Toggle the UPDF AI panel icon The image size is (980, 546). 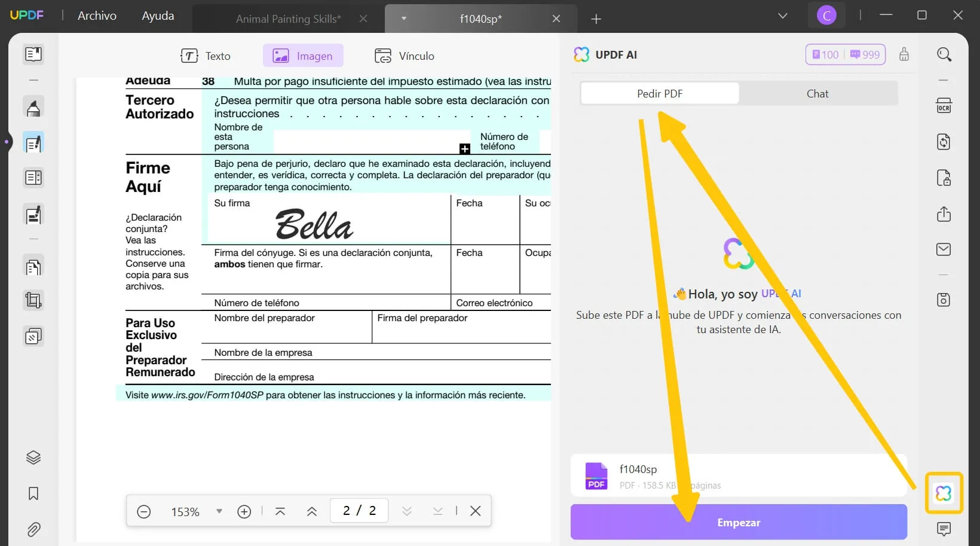coord(944,493)
